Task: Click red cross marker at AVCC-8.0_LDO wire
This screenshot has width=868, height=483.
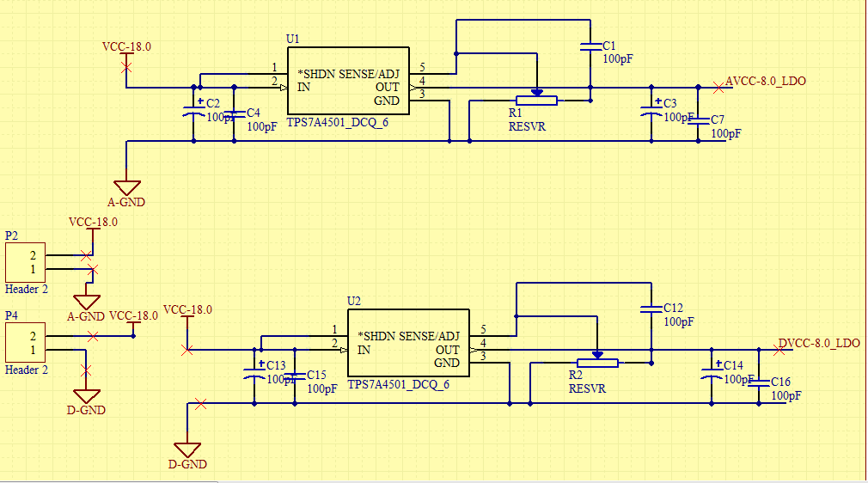Action: 718,88
